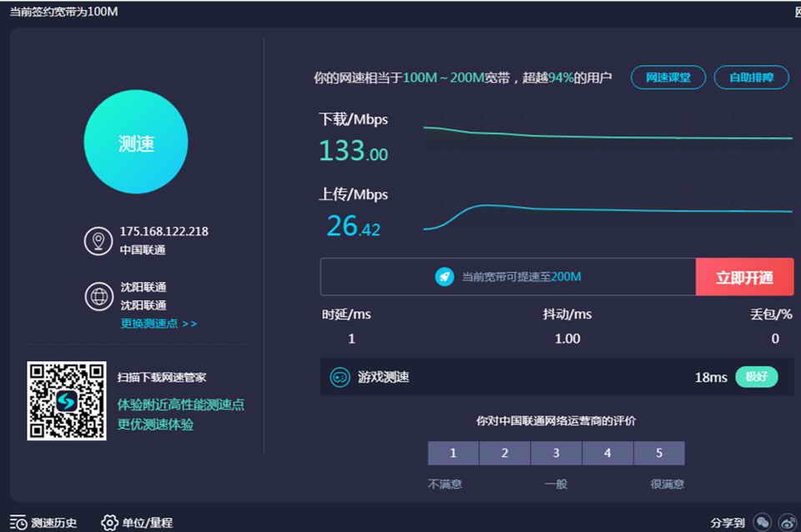Image resolution: width=801 pixels, height=532 pixels.
Task: Select rating 2 for 中国联通
Action: coord(505,453)
